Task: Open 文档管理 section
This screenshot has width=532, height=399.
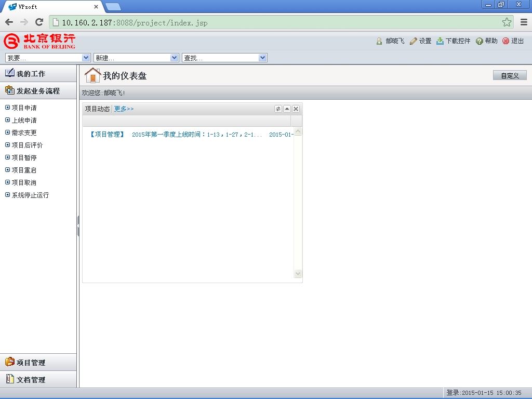Action: tap(38, 379)
